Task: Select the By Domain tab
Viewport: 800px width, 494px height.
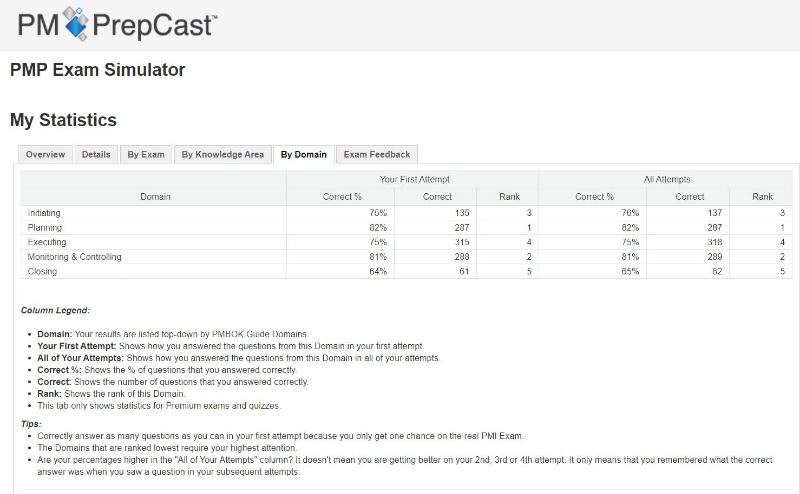Action: pos(304,155)
